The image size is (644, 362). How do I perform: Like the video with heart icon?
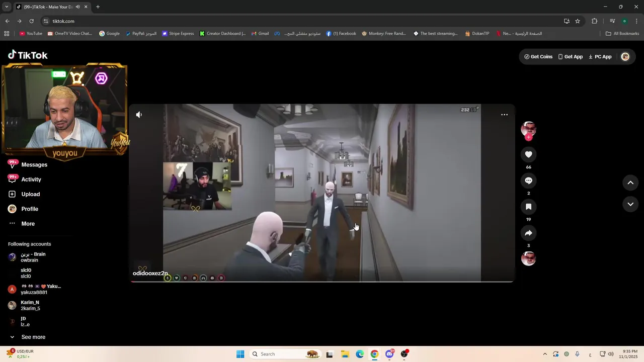point(528,154)
